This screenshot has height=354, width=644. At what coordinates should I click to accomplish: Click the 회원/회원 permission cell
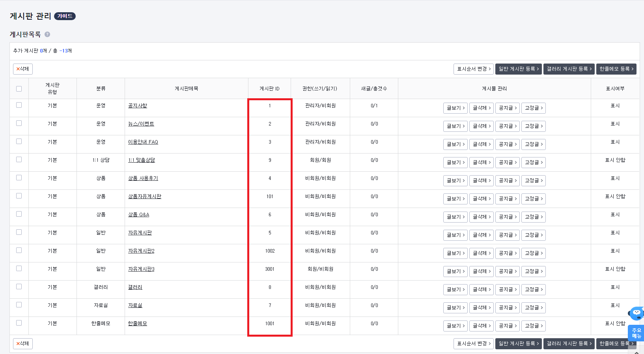tap(320, 160)
